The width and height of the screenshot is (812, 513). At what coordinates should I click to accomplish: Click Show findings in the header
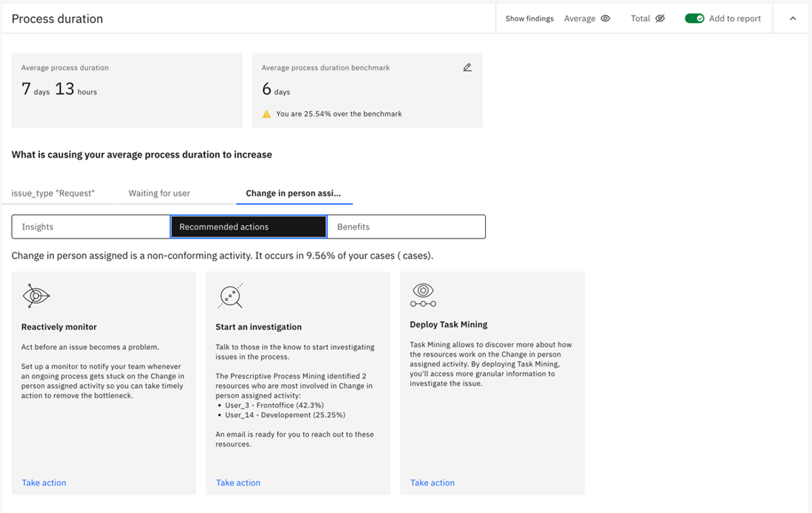tap(529, 18)
